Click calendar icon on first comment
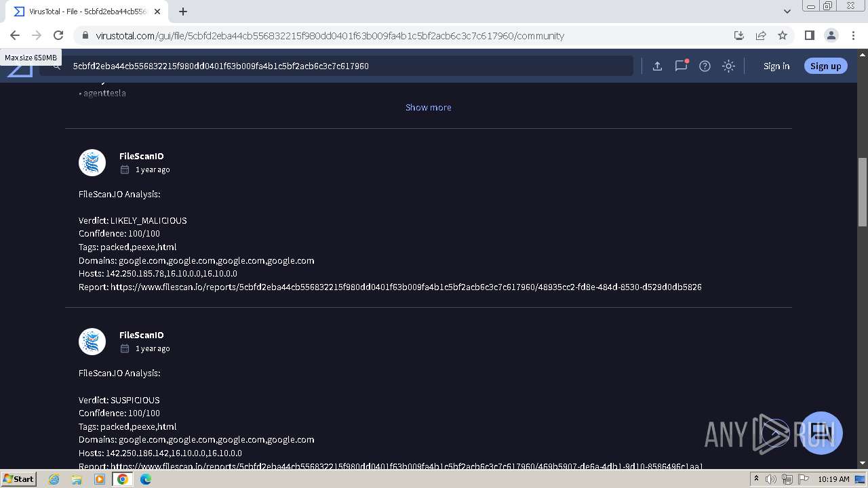The width and height of the screenshot is (868, 488). pyautogui.click(x=125, y=169)
